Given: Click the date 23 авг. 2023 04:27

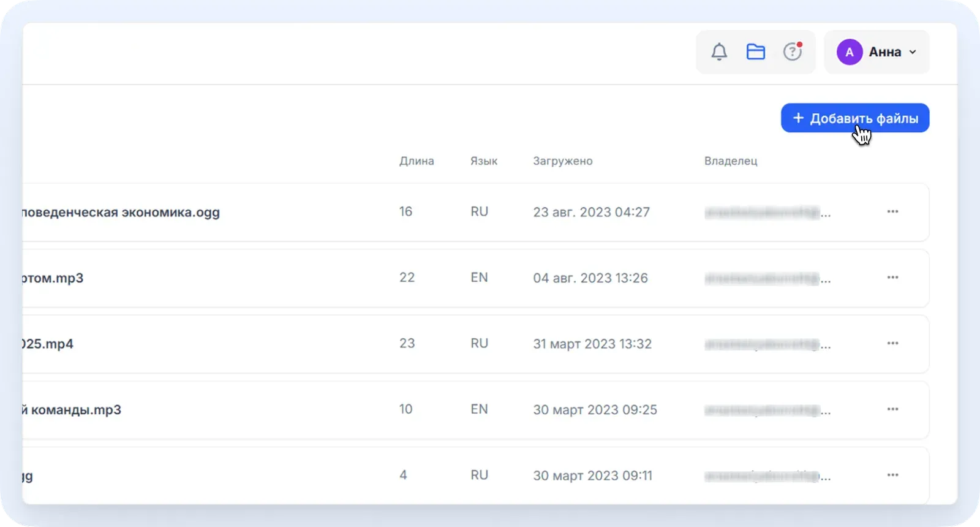Looking at the screenshot, I should [591, 212].
